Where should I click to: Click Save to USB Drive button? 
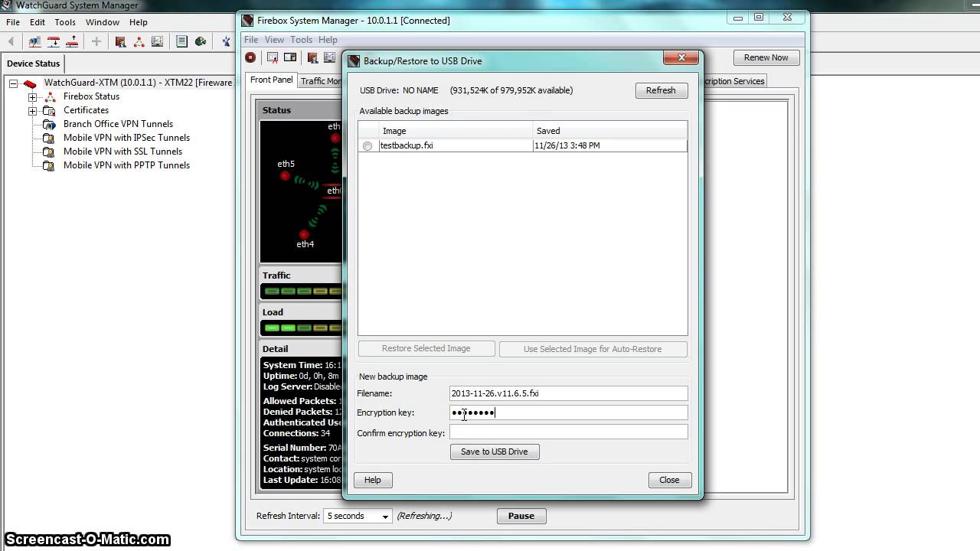(x=495, y=452)
